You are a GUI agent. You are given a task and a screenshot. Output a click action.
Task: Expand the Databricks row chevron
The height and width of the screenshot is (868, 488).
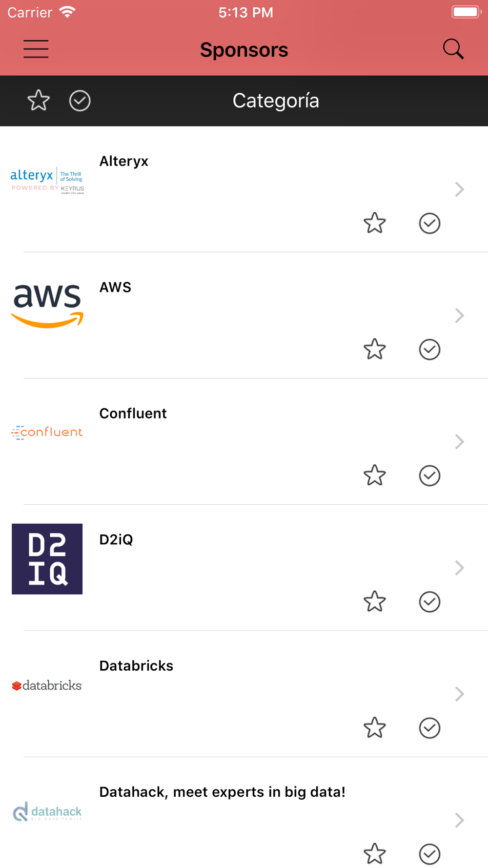(x=459, y=694)
